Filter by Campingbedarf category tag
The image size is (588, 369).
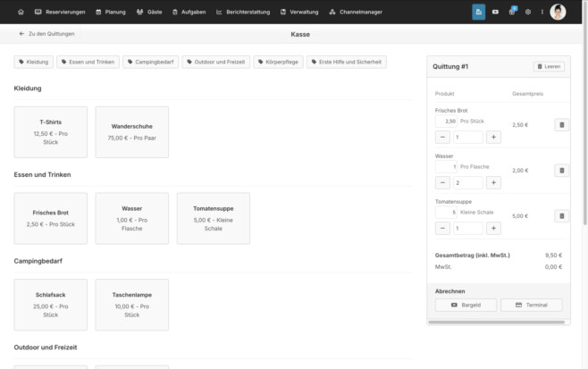[x=151, y=62]
